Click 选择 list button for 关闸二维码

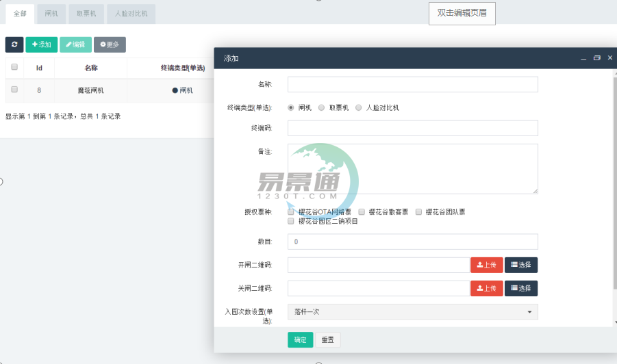click(520, 288)
